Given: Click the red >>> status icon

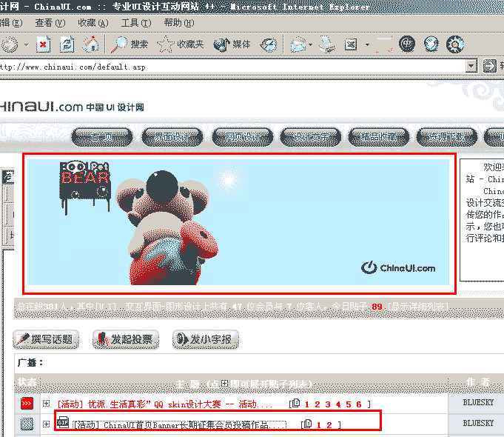Looking at the screenshot, I should (x=27, y=404).
